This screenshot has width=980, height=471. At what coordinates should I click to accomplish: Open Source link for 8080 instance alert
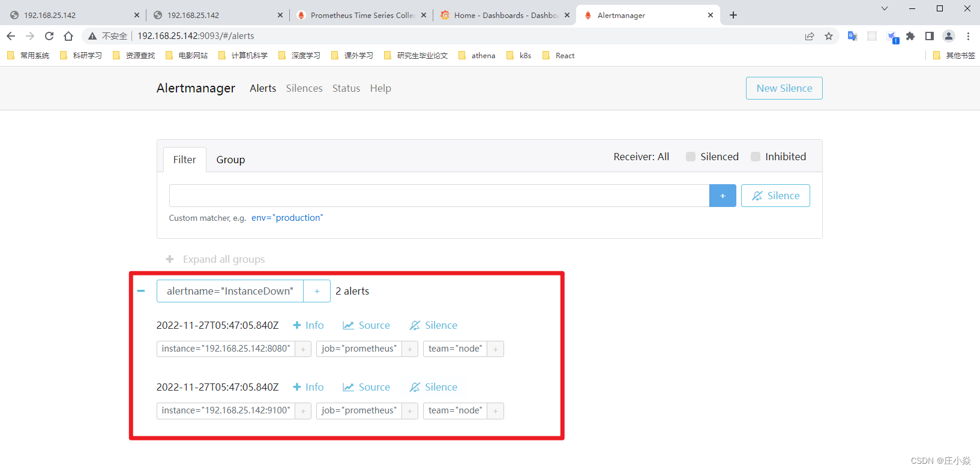point(366,325)
